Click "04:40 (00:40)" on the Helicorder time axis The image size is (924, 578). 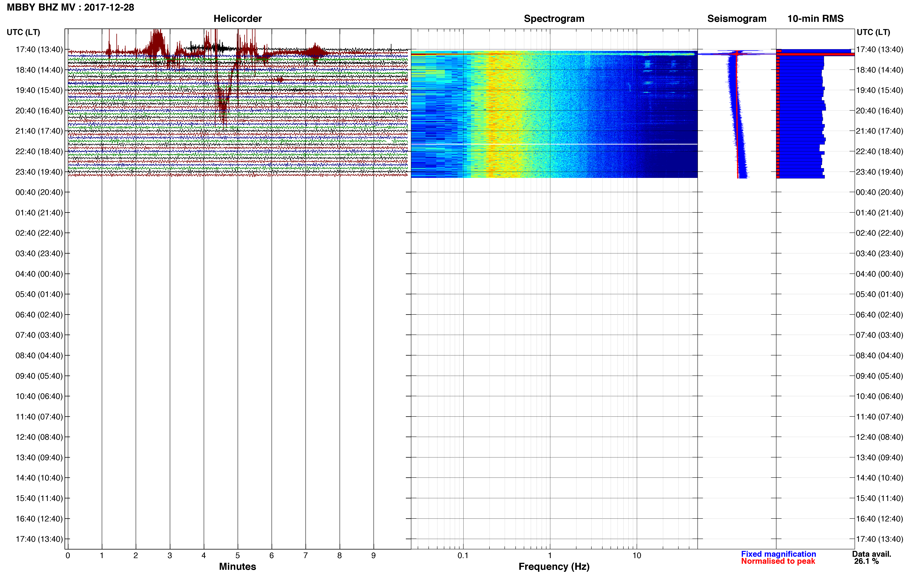[x=39, y=274]
